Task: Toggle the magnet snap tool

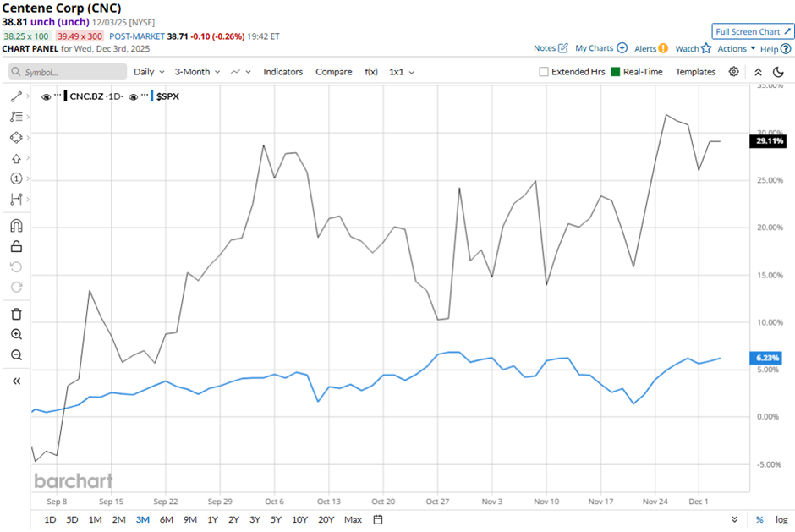Action: (x=16, y=226)
